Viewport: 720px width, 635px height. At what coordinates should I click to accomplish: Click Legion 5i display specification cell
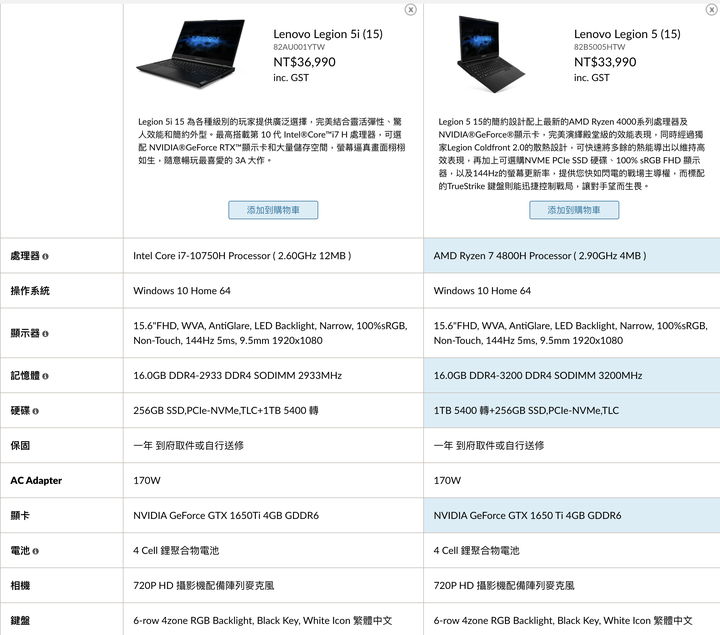tap(273, 333)
